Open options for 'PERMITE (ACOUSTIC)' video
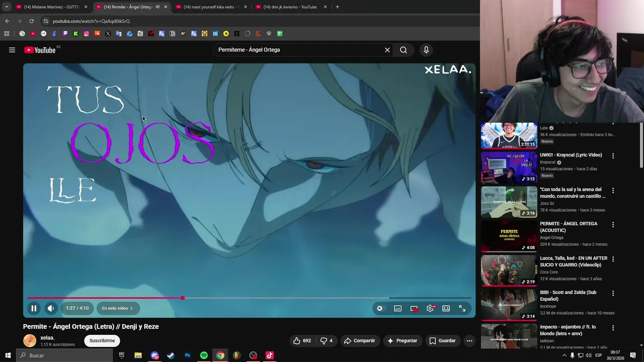 (613, 225)
